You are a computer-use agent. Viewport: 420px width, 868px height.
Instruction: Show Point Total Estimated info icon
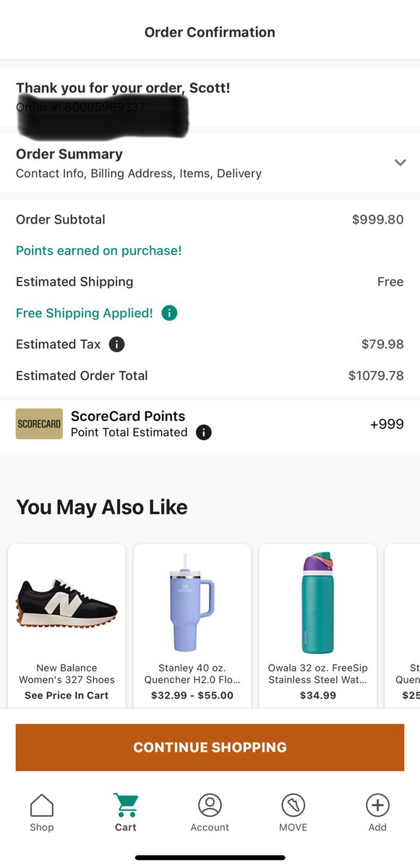point(204,433)
